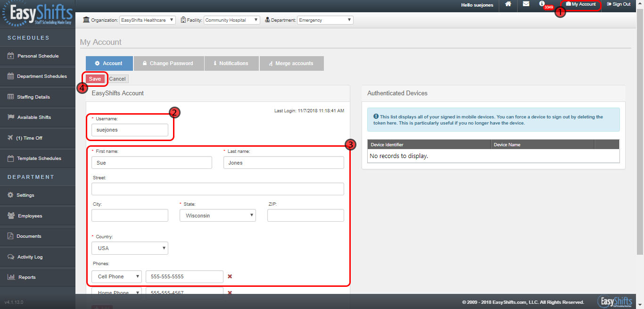644x309 pixels.
Task: Click the Last Login timestamp text
Action: click(x=309, y=111)
